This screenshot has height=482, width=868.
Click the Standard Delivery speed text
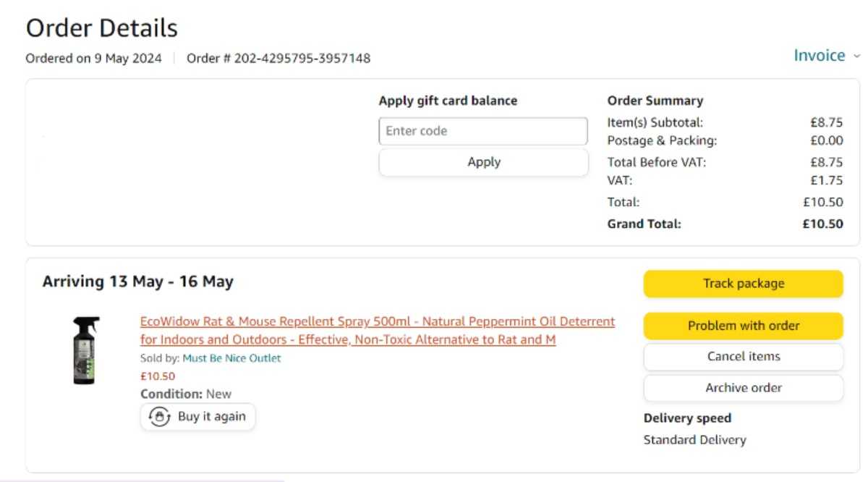tap(694, 439)
